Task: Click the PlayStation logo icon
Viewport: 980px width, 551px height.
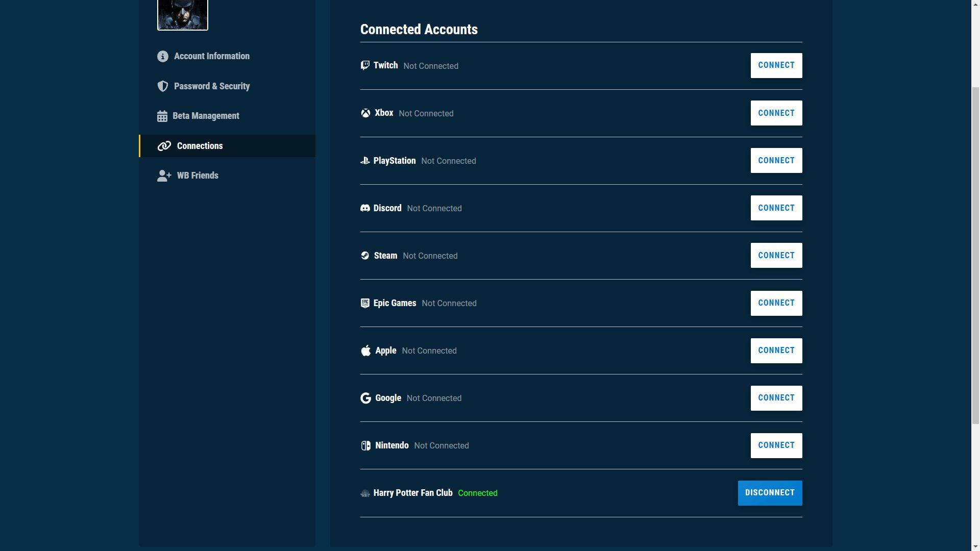Action: click(365, 161)
